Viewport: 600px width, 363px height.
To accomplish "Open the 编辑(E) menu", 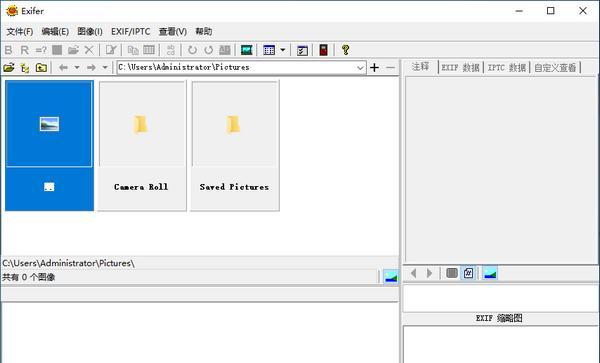I will (55, 31).
